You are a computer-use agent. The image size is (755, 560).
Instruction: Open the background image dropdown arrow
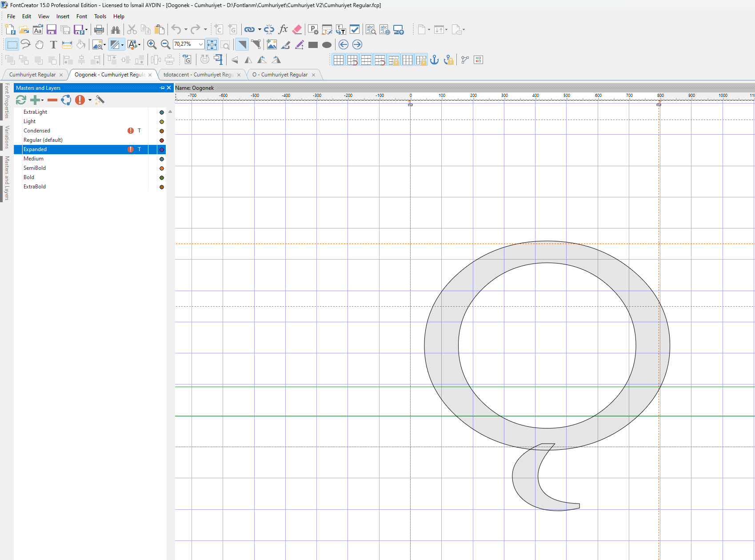104,44
